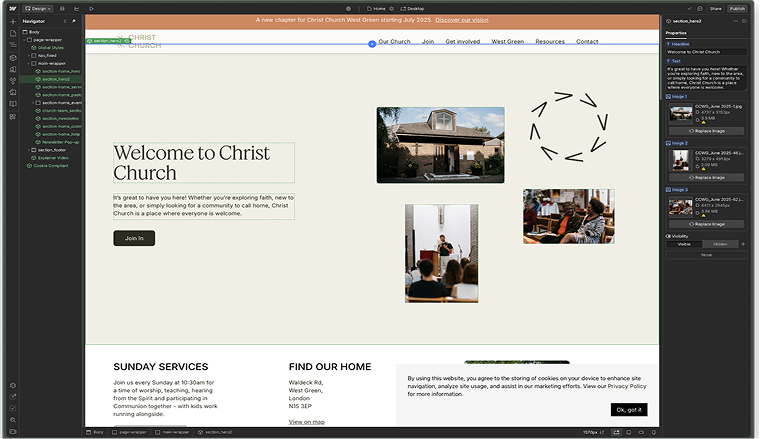The width and height of the screenshot is (760, 439).
Task: Set visibility to Visible
Action: click(x=684, y=244)
